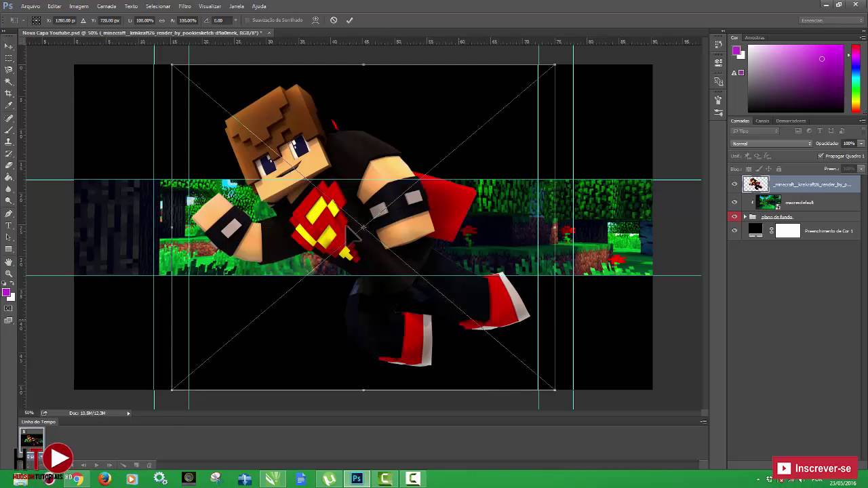Select the Move tool
The width and height of the screenshot is (868, 488).
click(x=9, y=46)
